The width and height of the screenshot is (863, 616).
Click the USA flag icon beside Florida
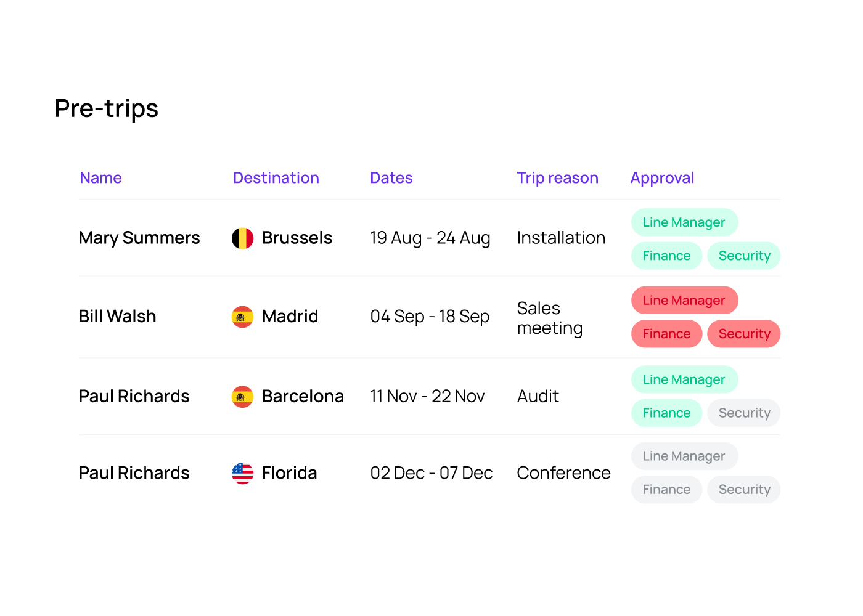point(242,473)
